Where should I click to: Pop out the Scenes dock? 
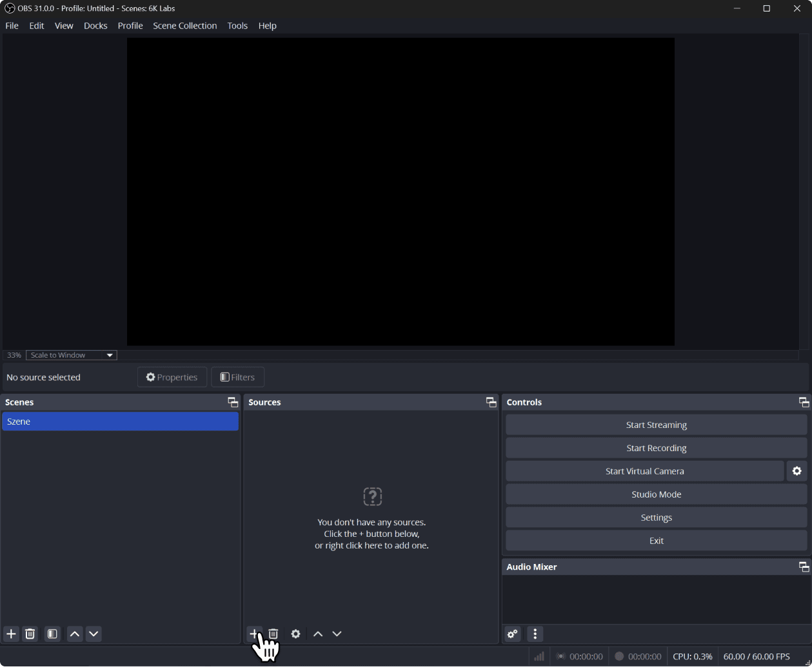click(233, 402)
